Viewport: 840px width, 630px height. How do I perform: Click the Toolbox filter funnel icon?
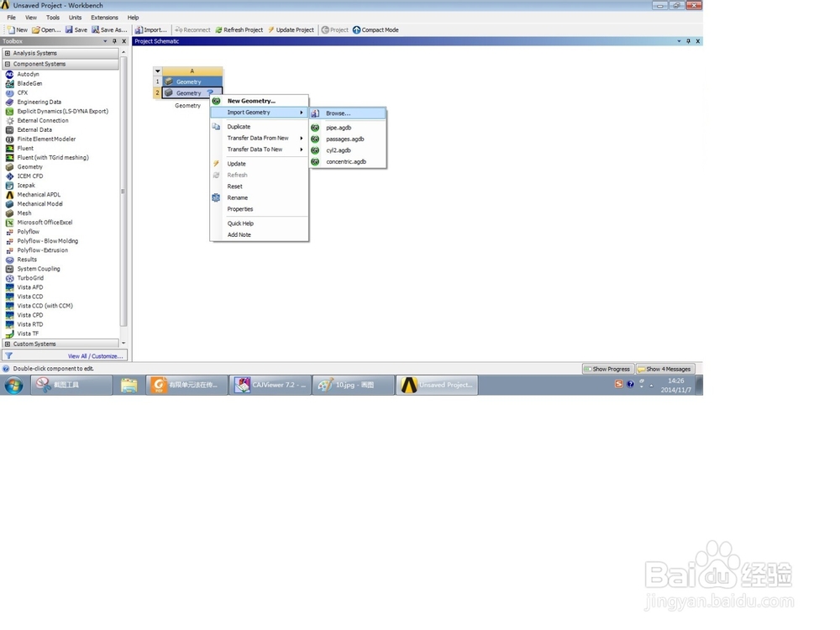pos(8,355)
